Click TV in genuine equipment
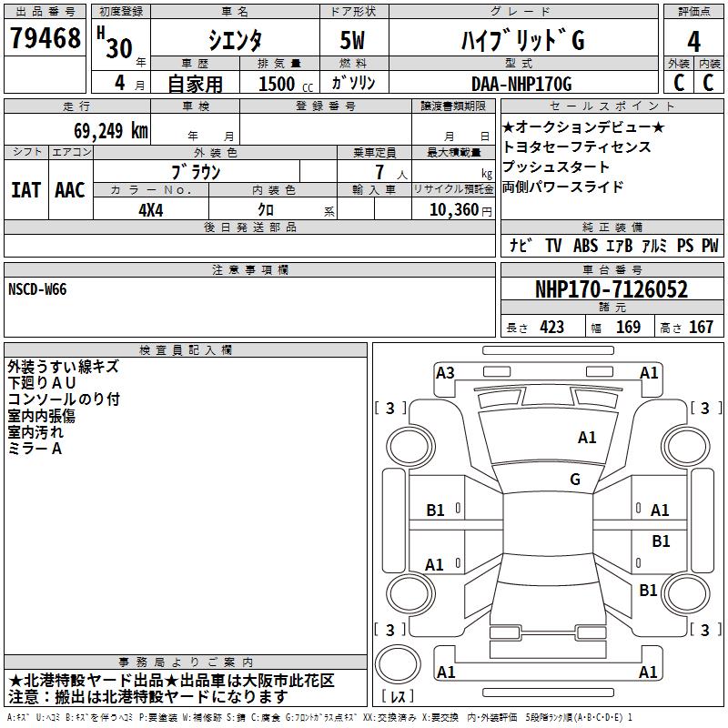Image resolution: width=728 pixels, height=728 pixels. (x=553, y=245)
